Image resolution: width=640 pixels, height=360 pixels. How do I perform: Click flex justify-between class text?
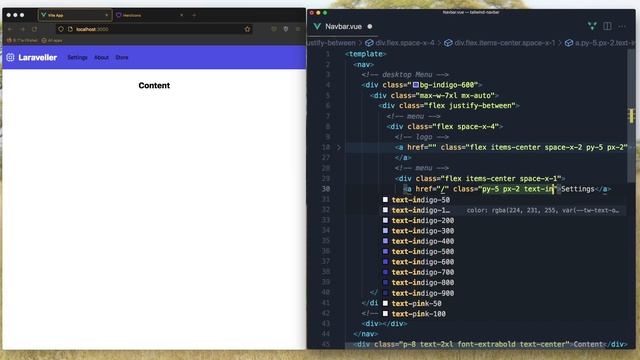coord(469,106)
